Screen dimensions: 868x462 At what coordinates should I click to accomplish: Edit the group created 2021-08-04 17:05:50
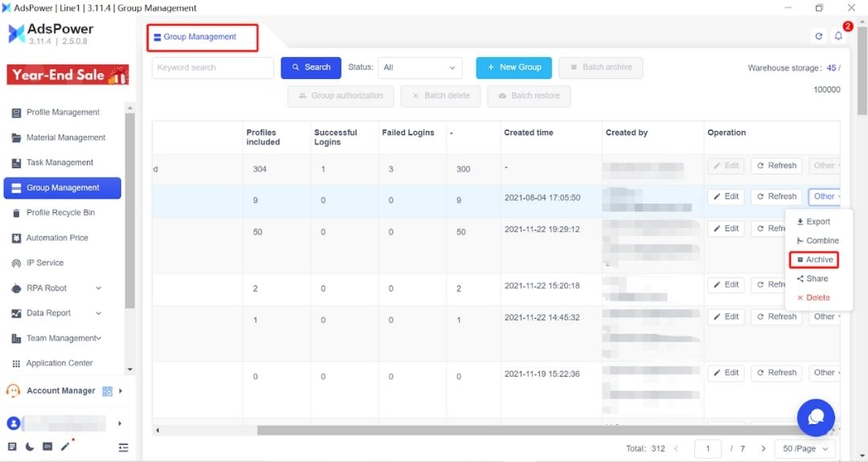(726, 197)
